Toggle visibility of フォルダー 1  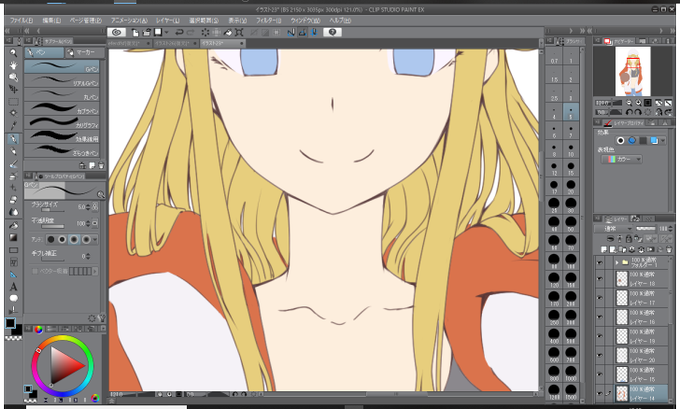[599, 262]
